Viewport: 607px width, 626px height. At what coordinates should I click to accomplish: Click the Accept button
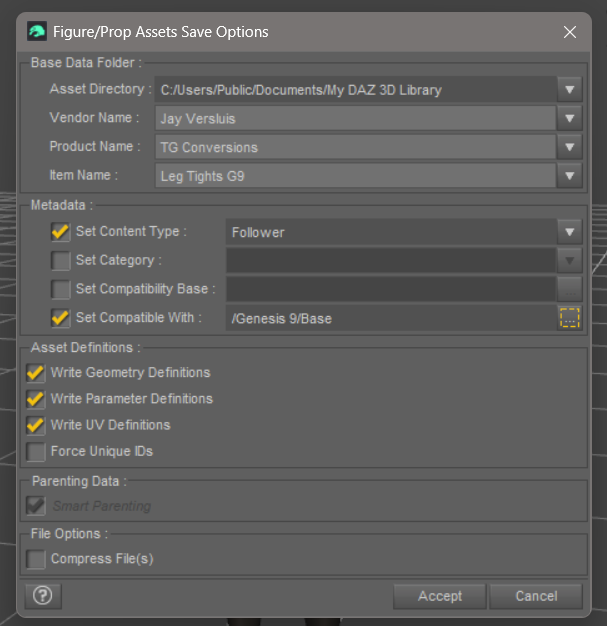440,596
